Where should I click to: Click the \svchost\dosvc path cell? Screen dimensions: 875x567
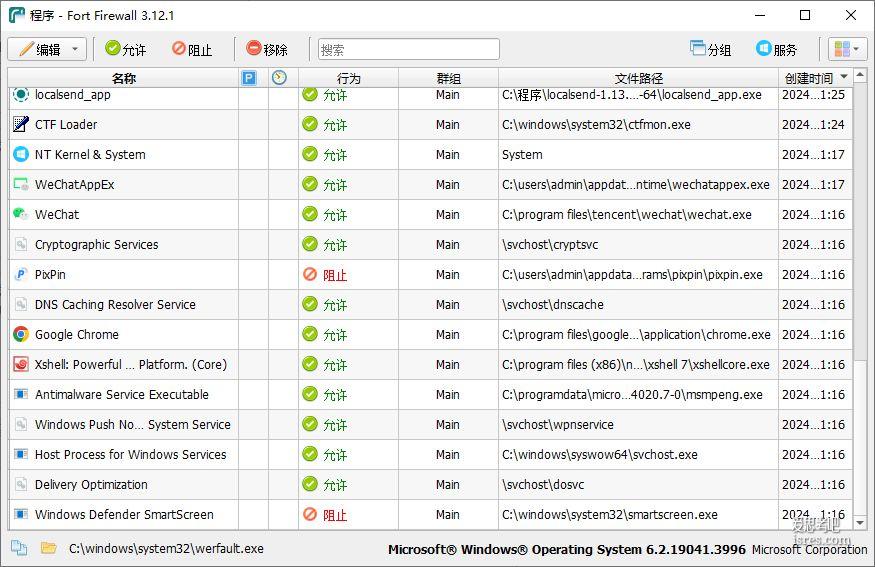pos(638,484)
